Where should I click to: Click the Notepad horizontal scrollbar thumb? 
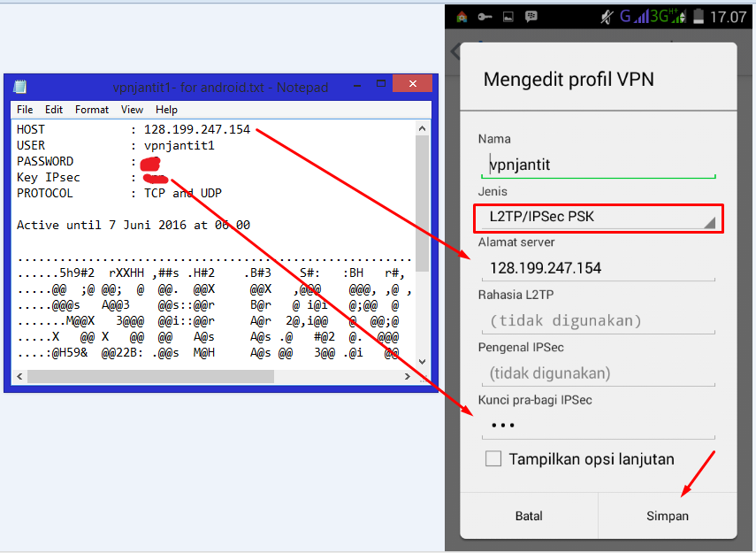pos(150,376)
